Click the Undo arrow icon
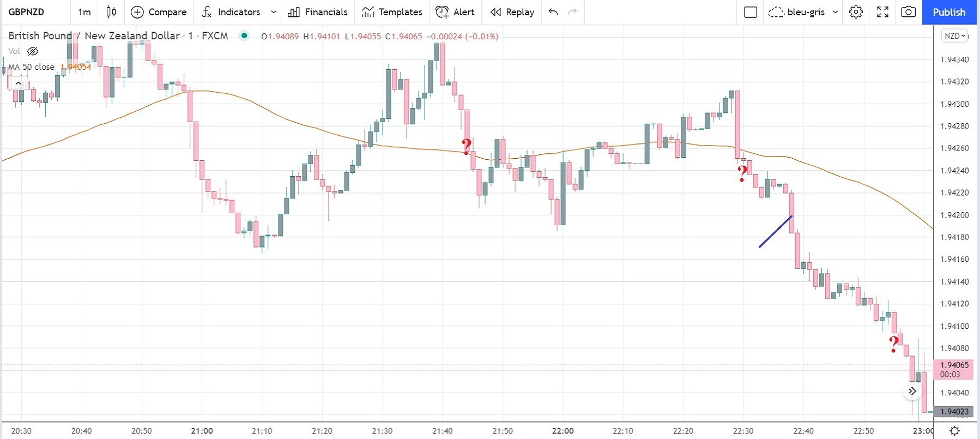The image size is (980, 439). [553, 12]
